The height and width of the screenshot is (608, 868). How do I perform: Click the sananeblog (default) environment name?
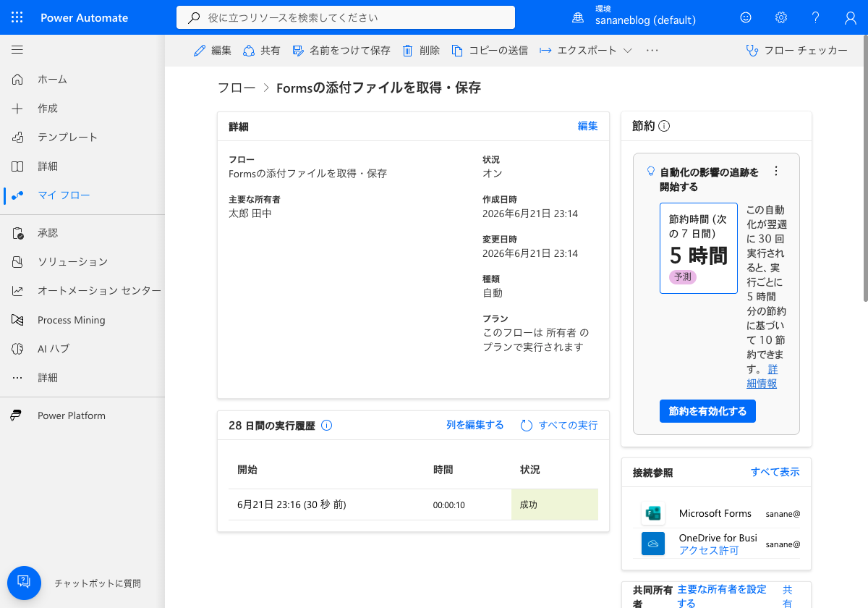pyautogui.click(x=645, y=20)
